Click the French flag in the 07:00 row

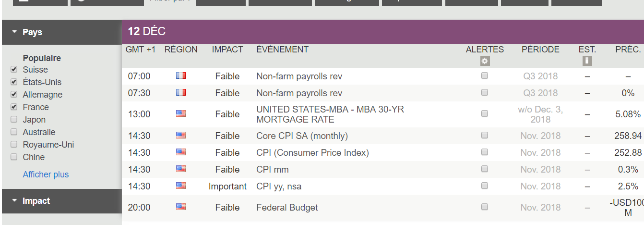click(181, 76)
